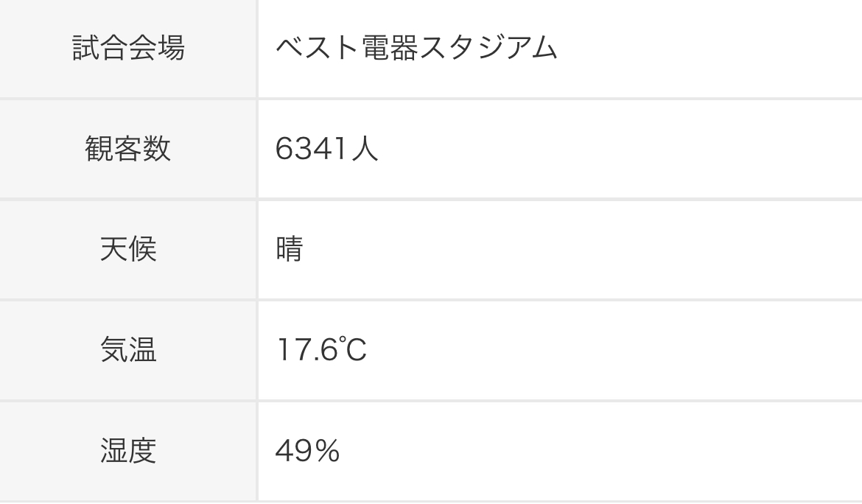This screenshot has height=504, width=862.
Task: Click the number 17.6 in temperature row
Action: [x=306, y=349]
